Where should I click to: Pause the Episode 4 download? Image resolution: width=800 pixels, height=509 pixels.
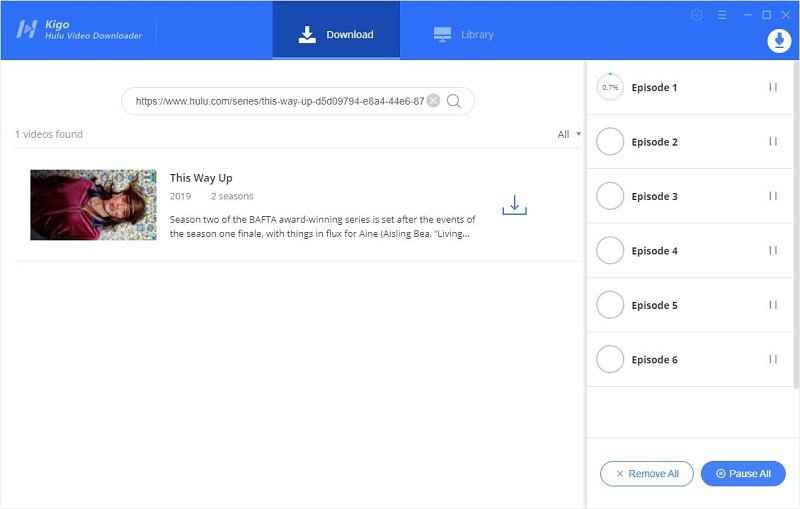(x=773, y=251)
